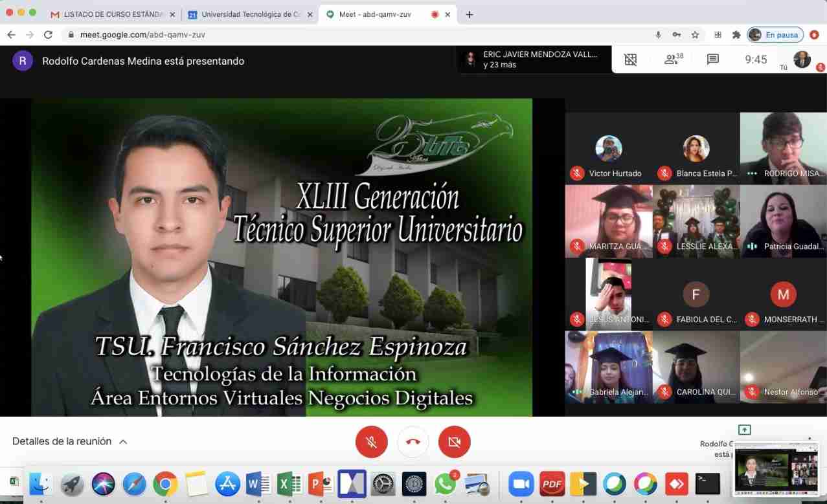This screenshot has height=504, width=827.
Task: Click the saved passwords key icon
Action: pos(677,34)
